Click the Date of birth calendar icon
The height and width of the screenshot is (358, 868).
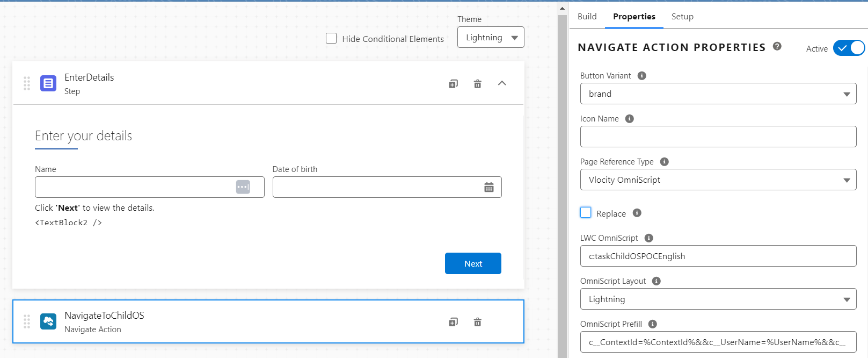(489, 187)
